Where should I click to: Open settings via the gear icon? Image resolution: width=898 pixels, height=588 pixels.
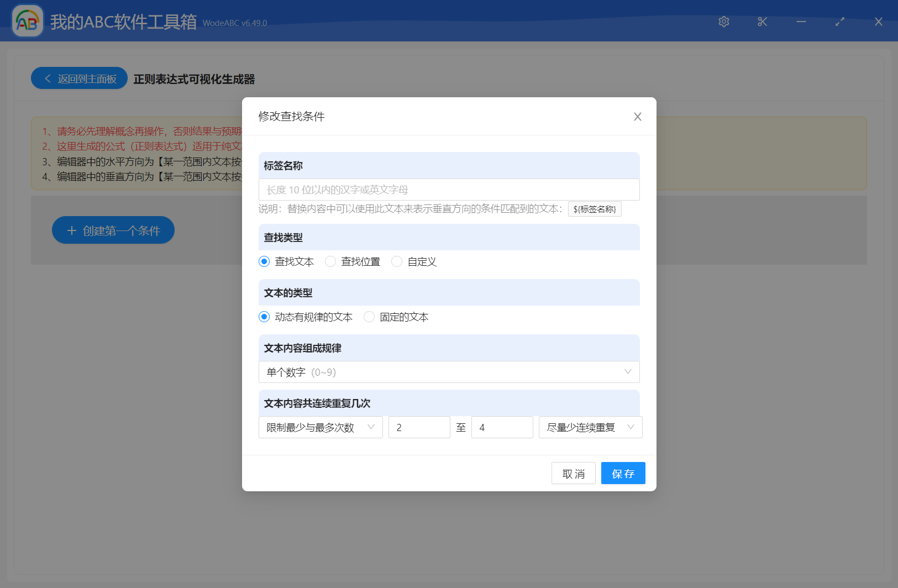724,22
